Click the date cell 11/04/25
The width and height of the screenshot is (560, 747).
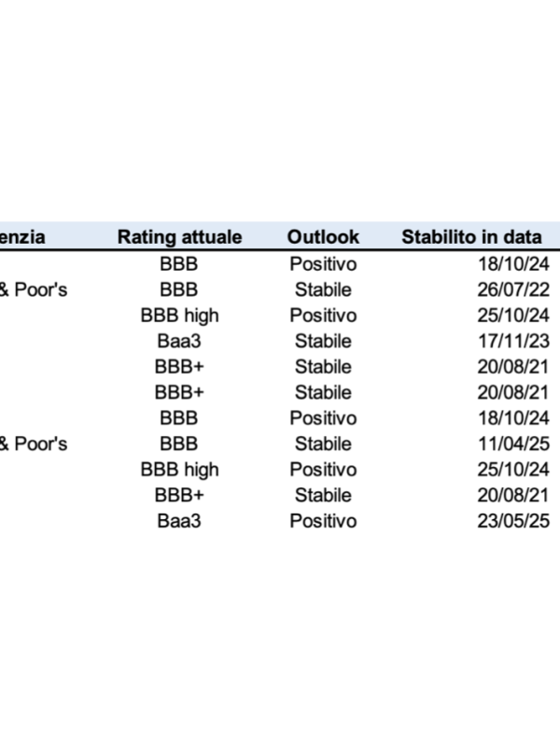coord(513,444)
